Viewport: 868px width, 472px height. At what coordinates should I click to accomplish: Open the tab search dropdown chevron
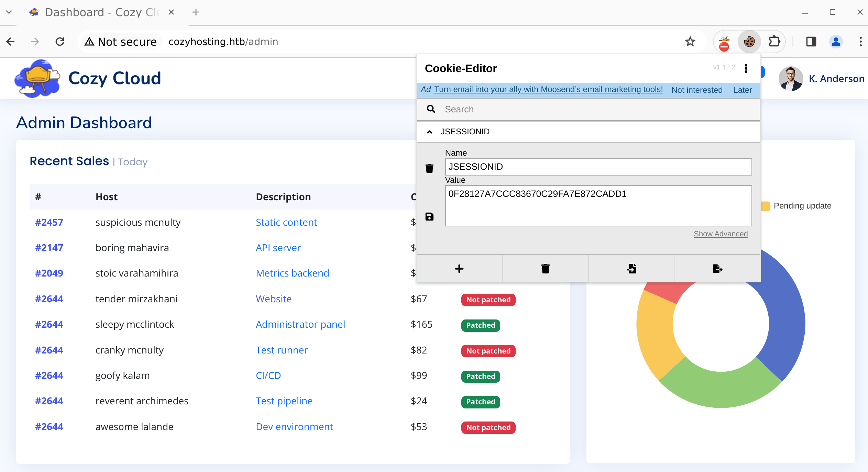pyautogui.click(x=9, y=12)
